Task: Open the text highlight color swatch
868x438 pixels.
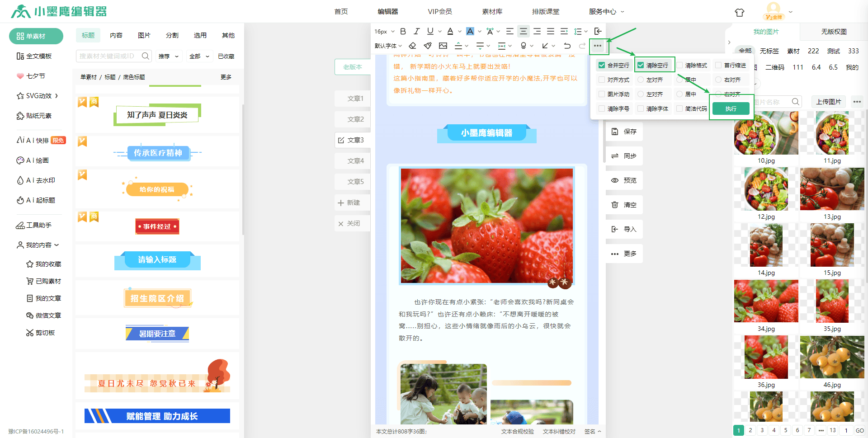Action: (x=470, y=31)
